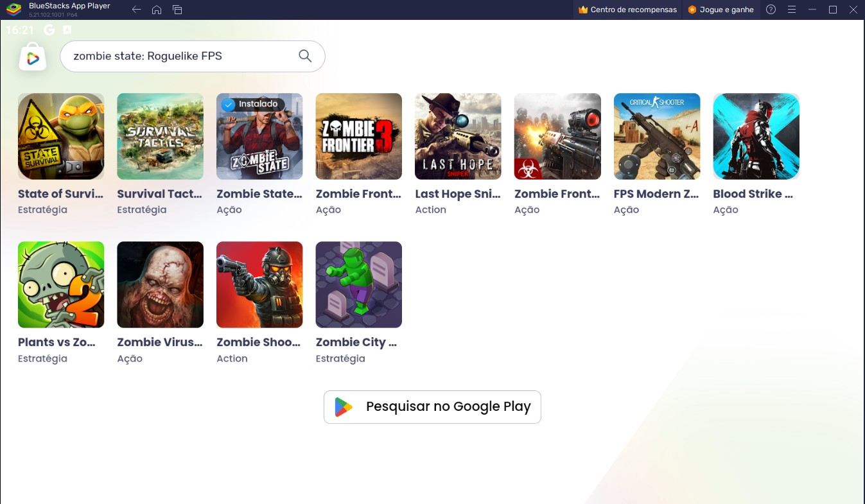Click the status bar A icon
Viewport: 865px width, 504px height.
[67, 30]
